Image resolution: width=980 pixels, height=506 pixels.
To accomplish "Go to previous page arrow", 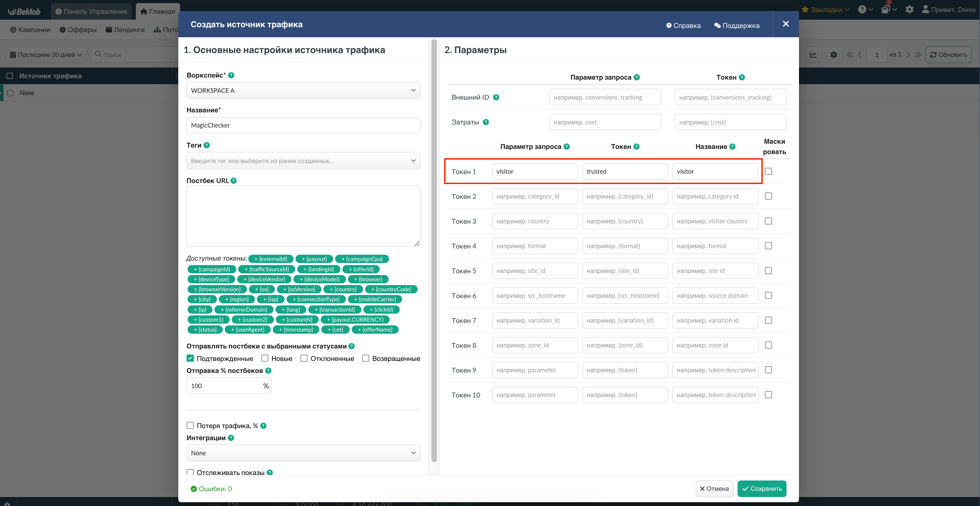I will click(860, 55).
